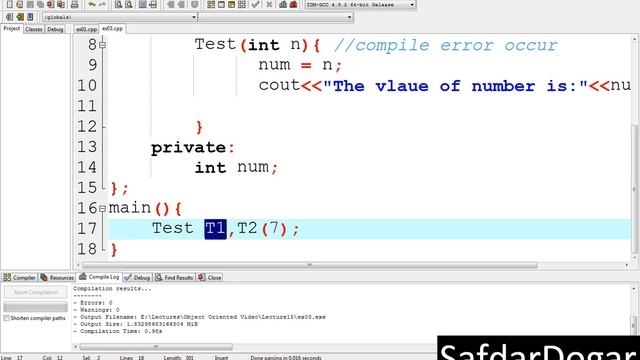Switch to the Classes sidebar tab
The width and height of the screenshot is (640, 360).
click(33, 29)
